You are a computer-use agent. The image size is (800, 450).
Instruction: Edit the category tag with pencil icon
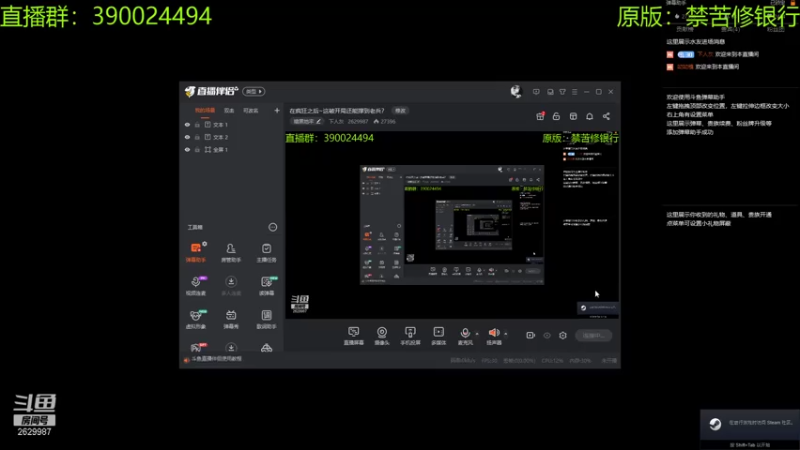coord(307,121)
